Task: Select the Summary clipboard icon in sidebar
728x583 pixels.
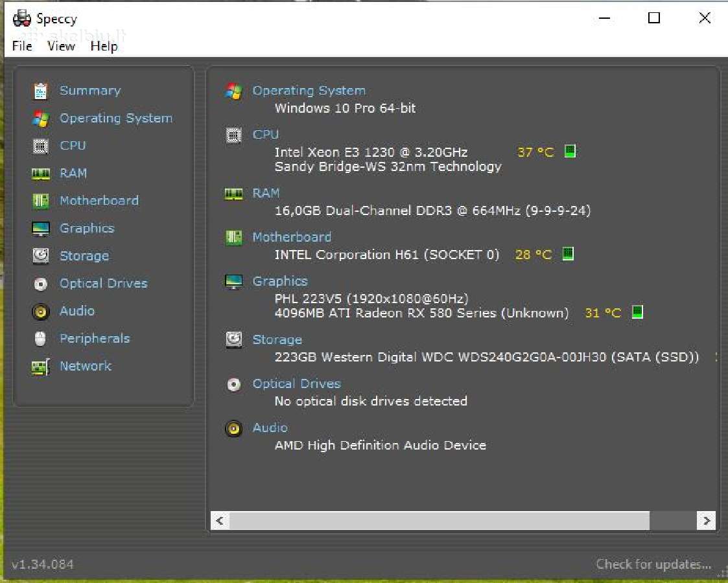Action: pyautogui.click(x=40, y=91)
